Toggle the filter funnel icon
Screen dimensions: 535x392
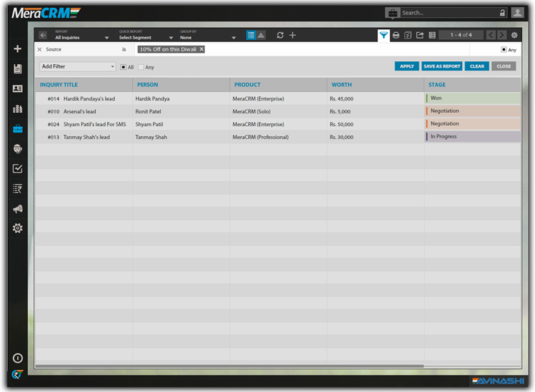point(384,35)
